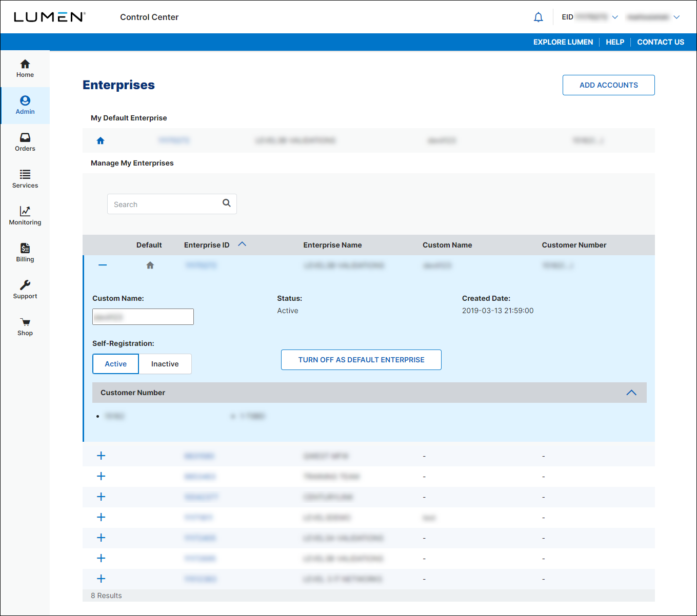Click the search magnifier icon
This screenshot has height=616, width=697.
click(x=227, y=203)
